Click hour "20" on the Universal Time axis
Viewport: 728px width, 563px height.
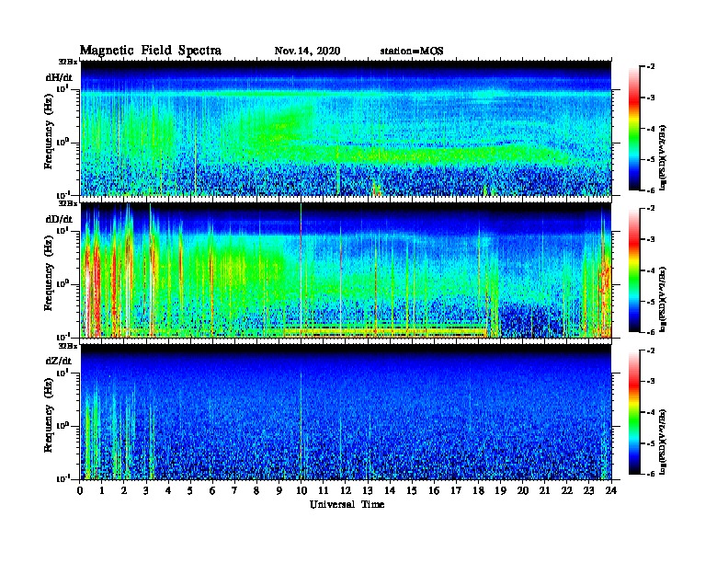pyautogui.click(x=523, y=490)
